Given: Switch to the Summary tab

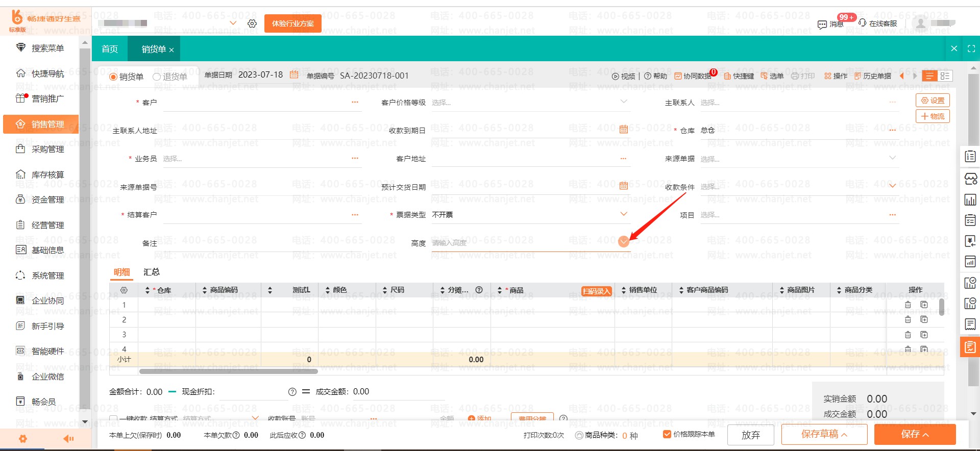Looking at the screenshot, I should click(151, 272).
